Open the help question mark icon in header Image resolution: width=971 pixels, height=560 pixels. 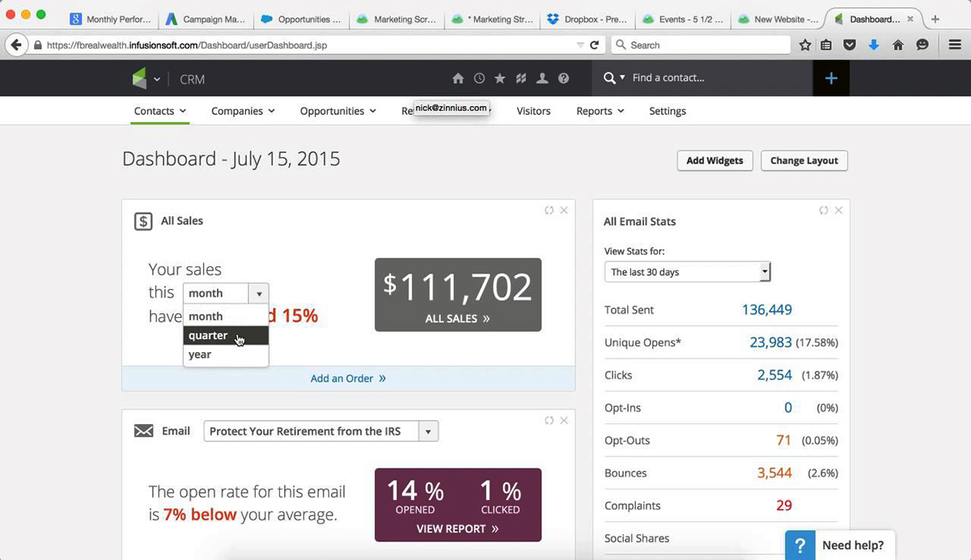(564, 78)
